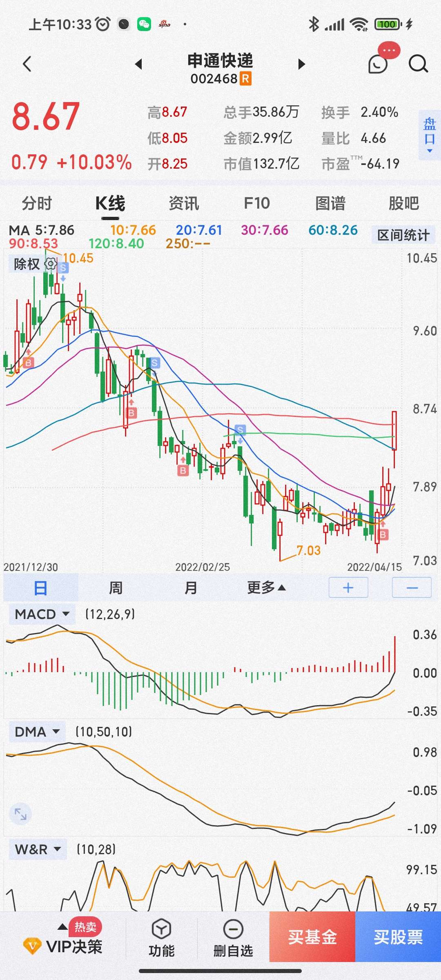Open the 资讯 tab
Viewport: 441px width, 980px height.
click(x=184, y=203)
